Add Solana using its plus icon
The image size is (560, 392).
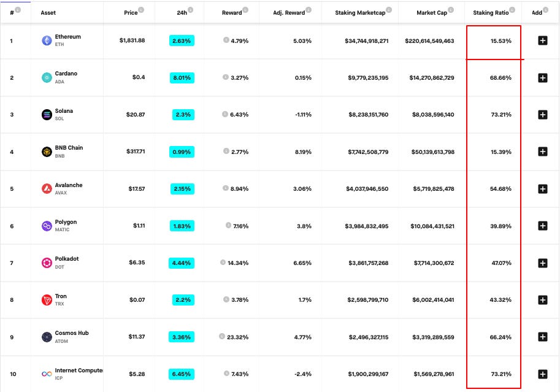click(x=542, y=115)
